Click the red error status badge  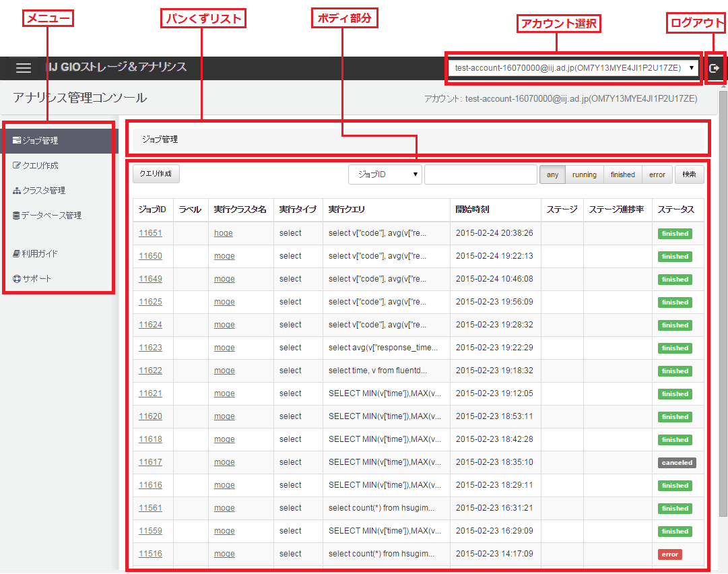click(x=669, y=554)
